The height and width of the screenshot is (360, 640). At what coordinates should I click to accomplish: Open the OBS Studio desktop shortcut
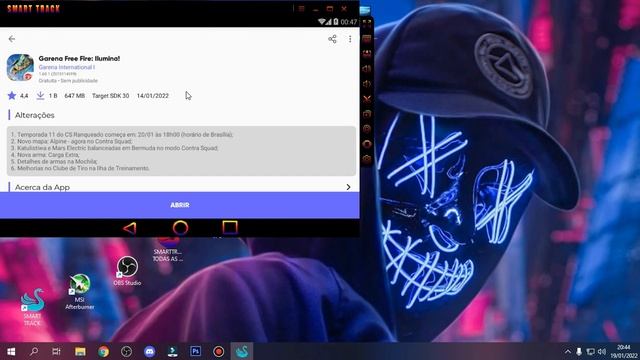pos(127,270)
